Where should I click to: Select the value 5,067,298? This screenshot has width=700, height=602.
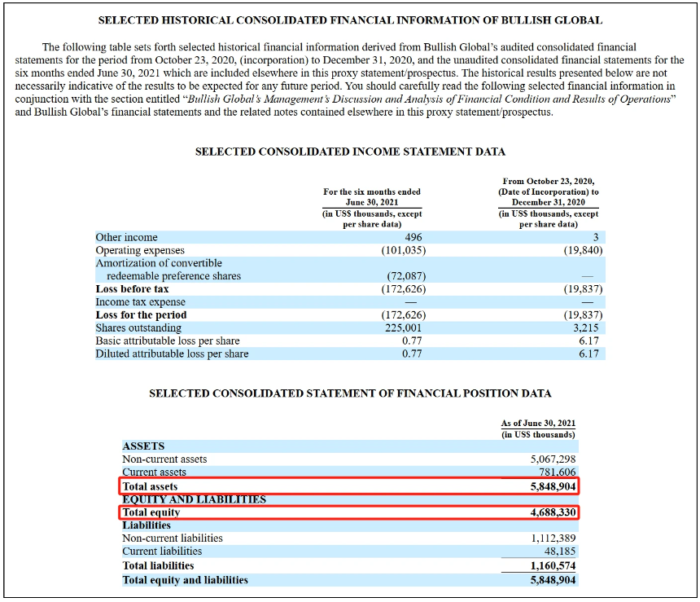pyautogui.click(x=553, y=459)
